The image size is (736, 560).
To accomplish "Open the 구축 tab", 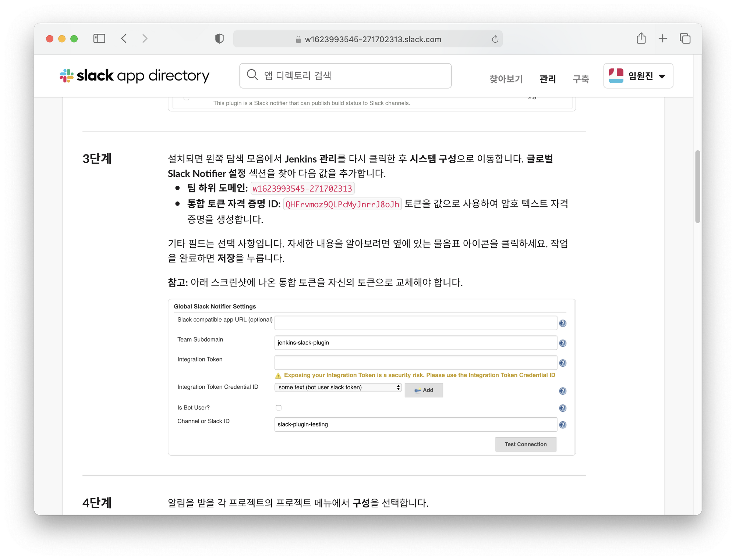I will pyautogui.click(x=581, y=79).
